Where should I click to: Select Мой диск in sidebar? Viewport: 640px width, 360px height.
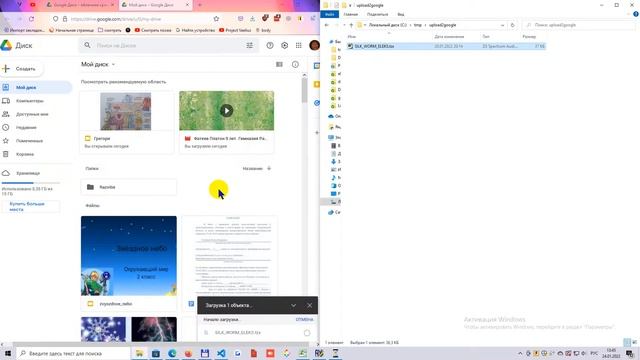36,87
